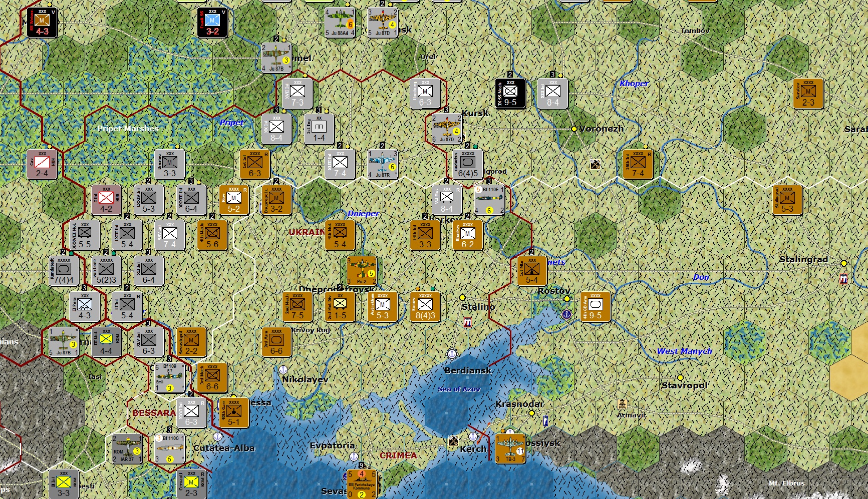Select the Koniev 8(4)3 front counter
This screenshot has height=499, width=868.
[x=425, y=306]
